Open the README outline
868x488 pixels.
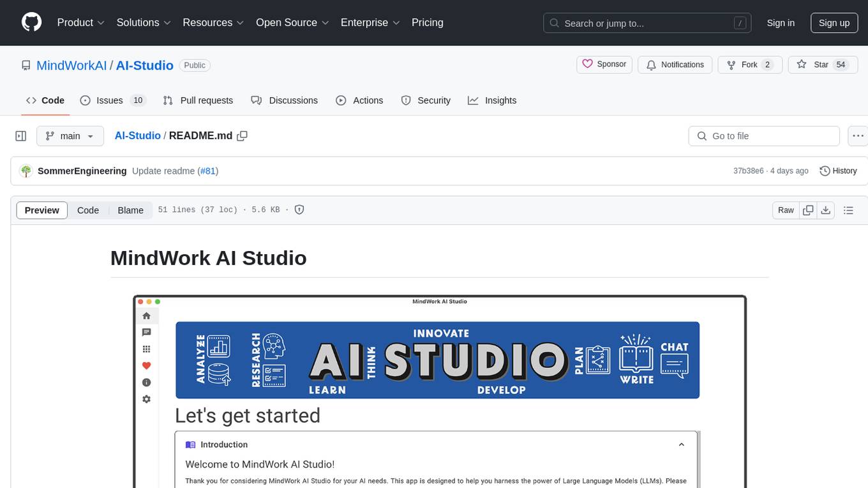pyautogui.click(x=848, y=210)
